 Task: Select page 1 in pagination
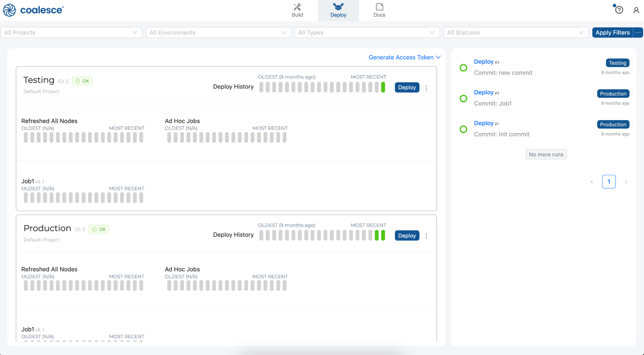point(609,182)
